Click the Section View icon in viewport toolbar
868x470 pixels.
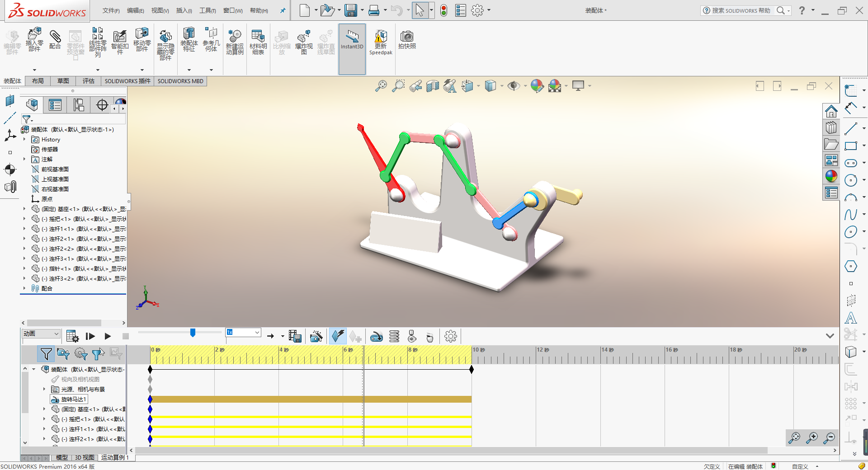(433, 85)
